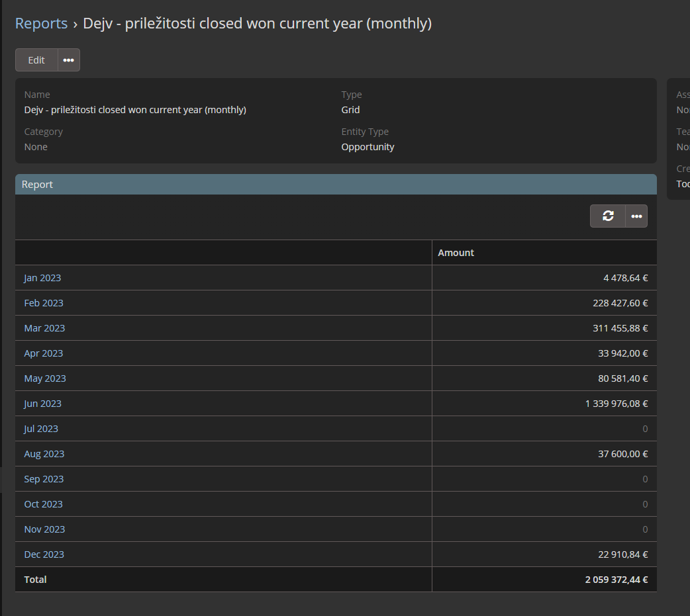Screen dimensions: 690x616
Task: Go back to Reports breadcrumb
Action: coord(41,24)
